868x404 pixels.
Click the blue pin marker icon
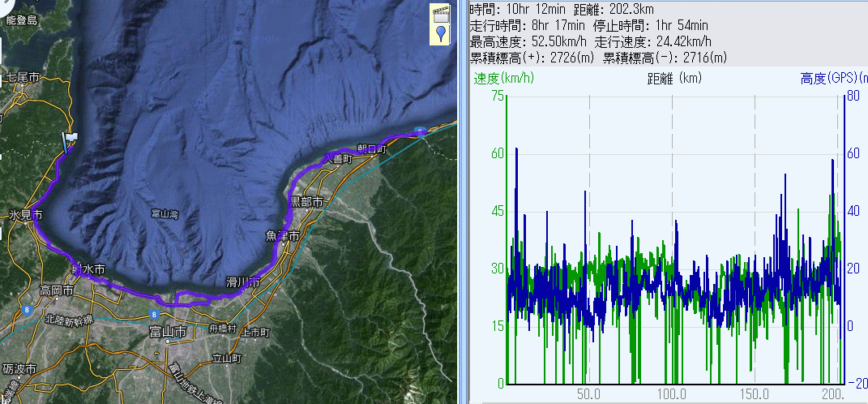440,33
